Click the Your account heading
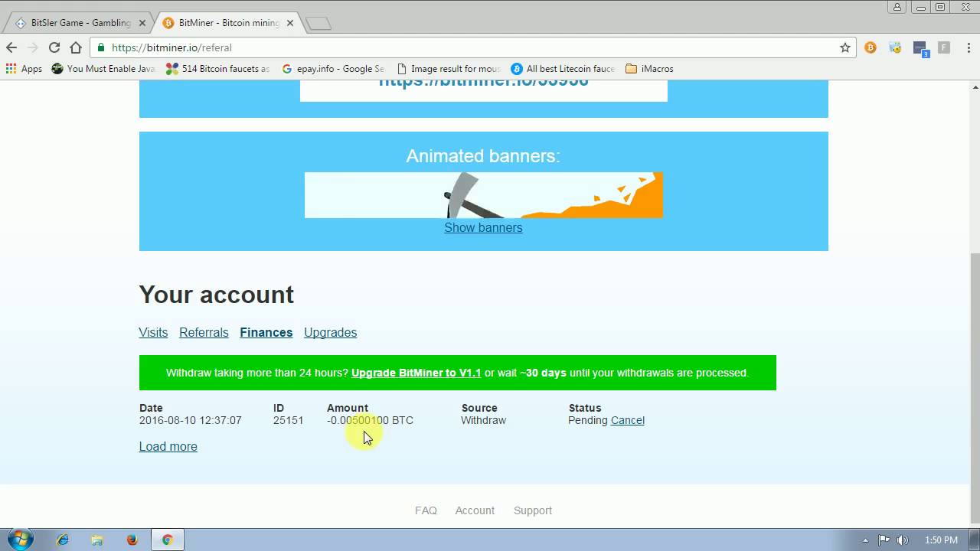The width and height of the screenshot is (980, 551). click(x=216, y=295)
